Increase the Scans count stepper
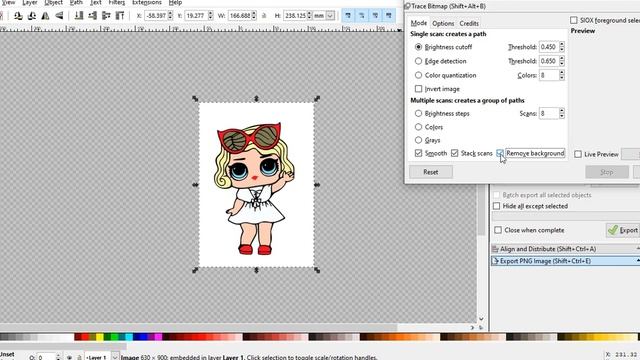This screenshot has height=360, width=640. 562,111
